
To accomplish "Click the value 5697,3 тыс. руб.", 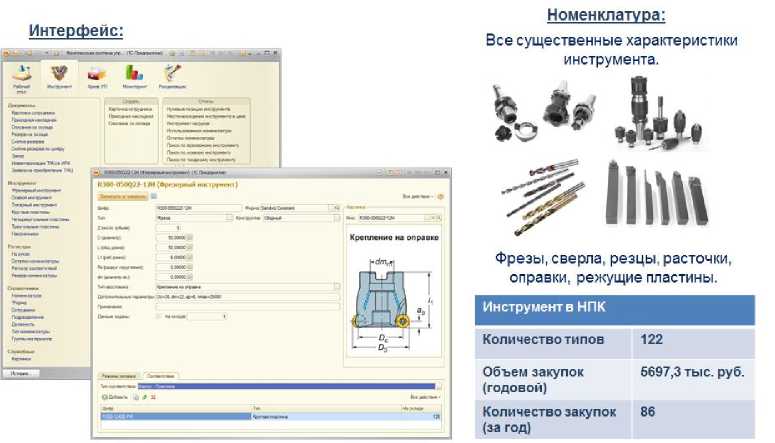I will [692, 372].
